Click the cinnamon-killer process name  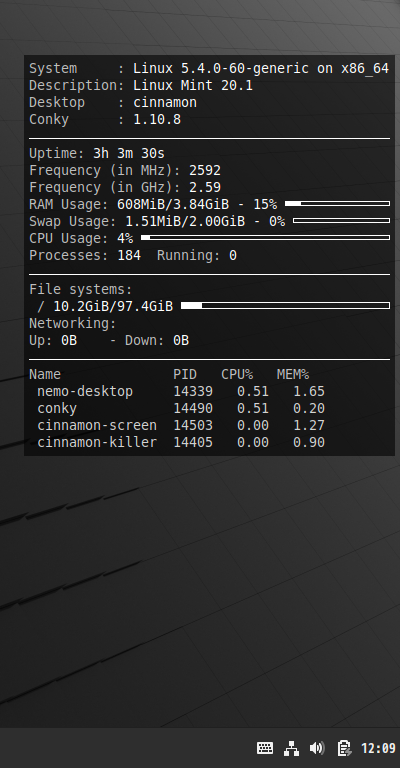[x=97, y=442]
